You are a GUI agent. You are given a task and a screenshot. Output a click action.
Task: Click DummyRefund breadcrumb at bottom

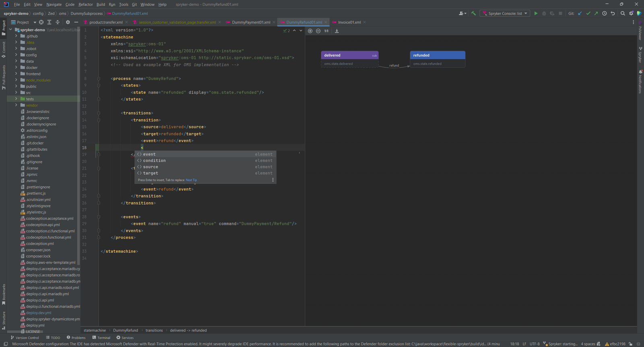(x=126, y=330)
